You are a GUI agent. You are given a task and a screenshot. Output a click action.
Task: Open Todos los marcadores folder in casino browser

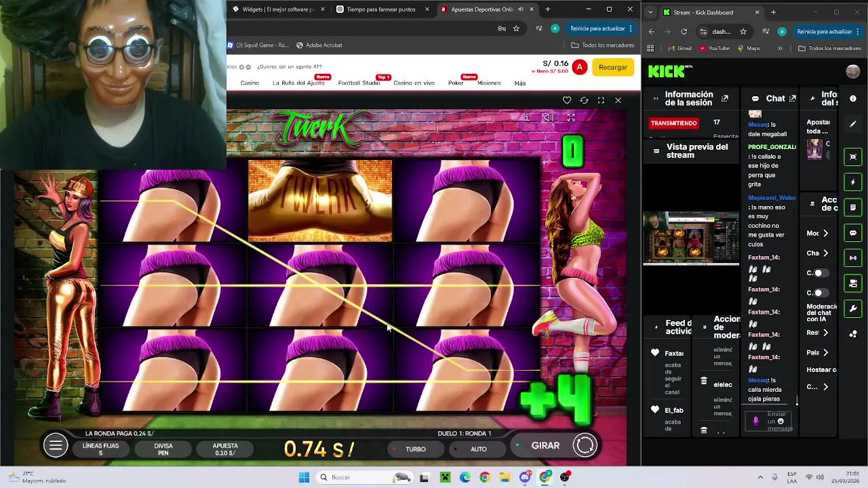603,45
